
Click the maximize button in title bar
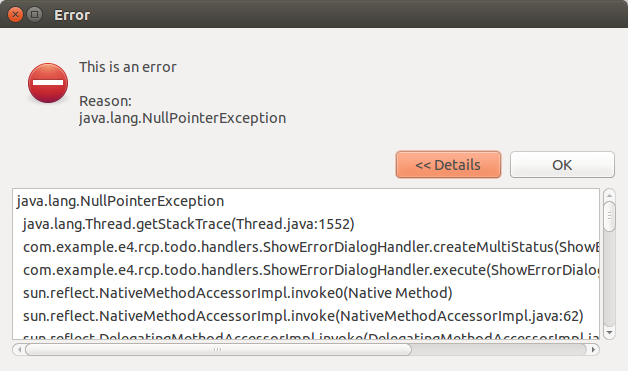pyautogui.click(x=35, y=15)
